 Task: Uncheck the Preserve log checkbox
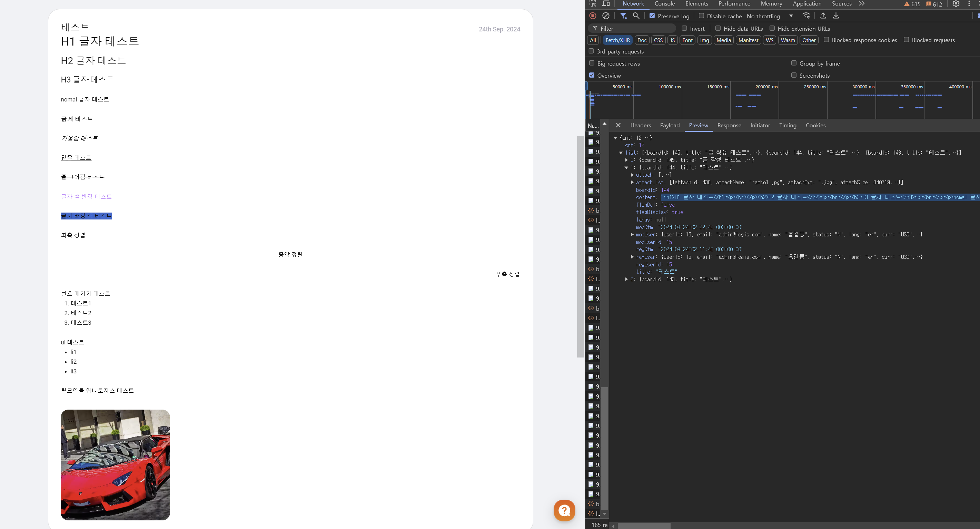coord(652,16)
